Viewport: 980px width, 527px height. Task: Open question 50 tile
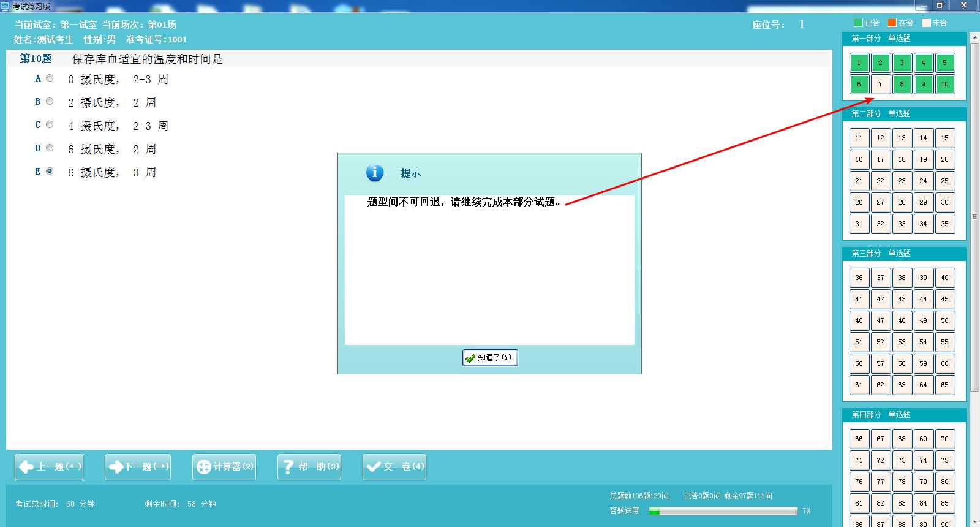point(944,320)
